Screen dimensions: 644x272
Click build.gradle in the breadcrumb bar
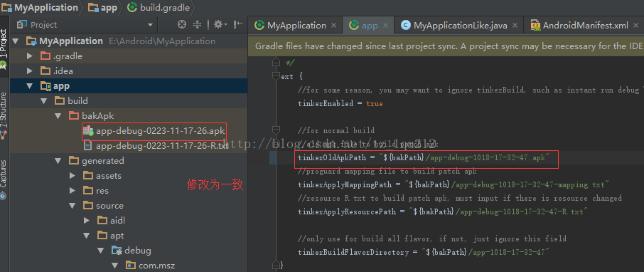pos(159,7)
